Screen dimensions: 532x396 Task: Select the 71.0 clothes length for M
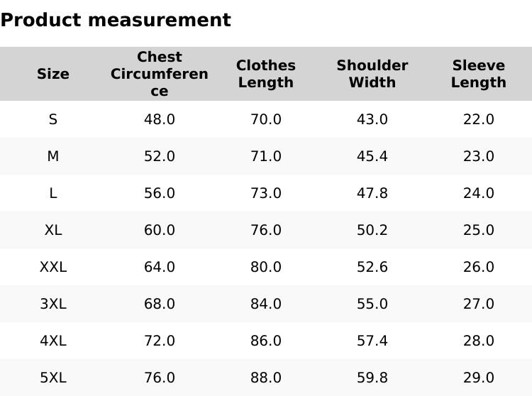pyautogui.click(x=266, y=156)
